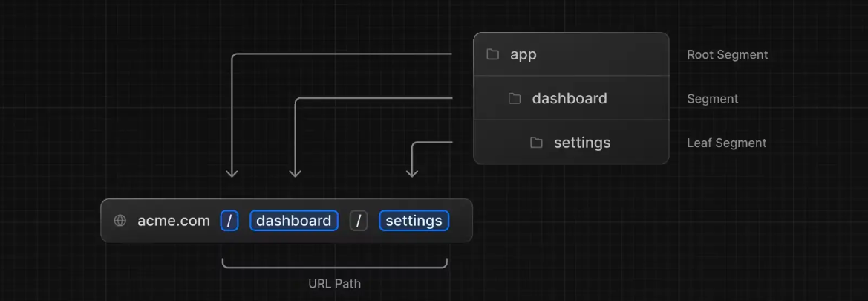Click the acme.com domain text
868x301 pixels.
(174, 221)
